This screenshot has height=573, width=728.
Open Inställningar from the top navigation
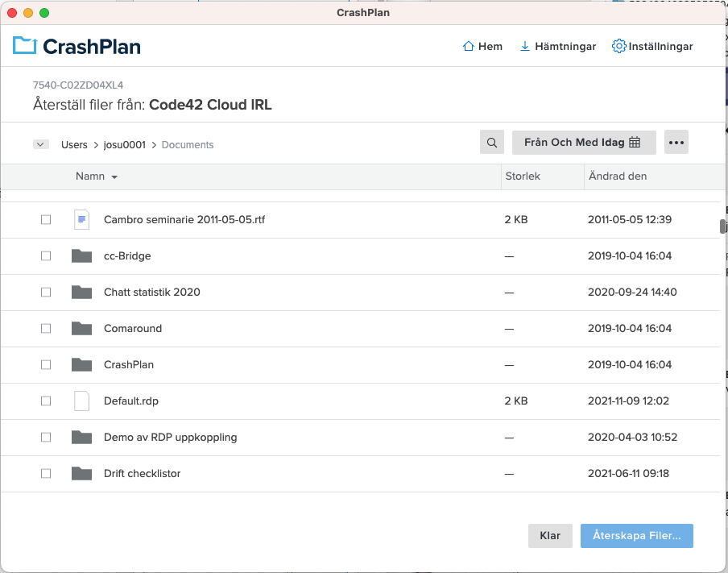651,47
